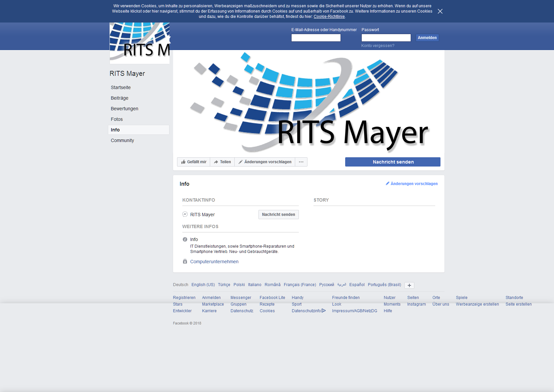Click Änderungen vorschlagen button under cover photo
The image size is (554, 392).
[x=265, y=162]
